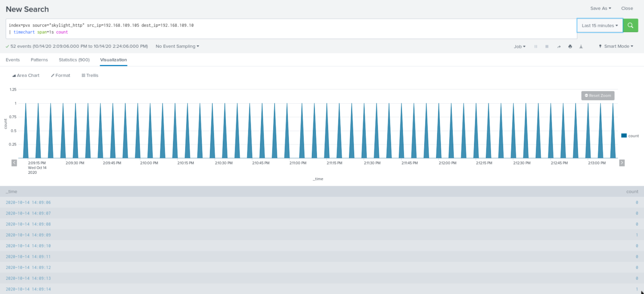Click the green search magnifier button
Screen dimensions: 644x294
tap(630, 26)
